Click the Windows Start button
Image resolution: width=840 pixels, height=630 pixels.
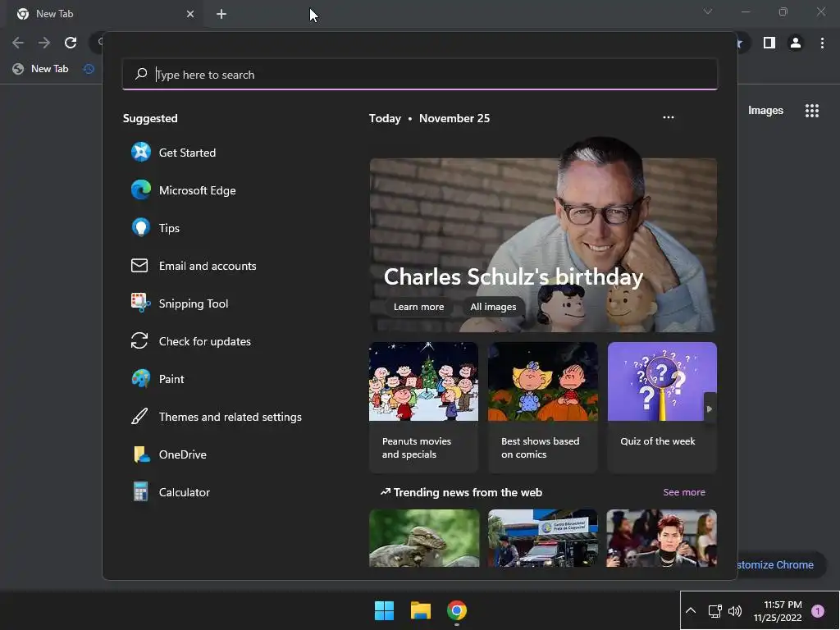[x=384, y=610]
